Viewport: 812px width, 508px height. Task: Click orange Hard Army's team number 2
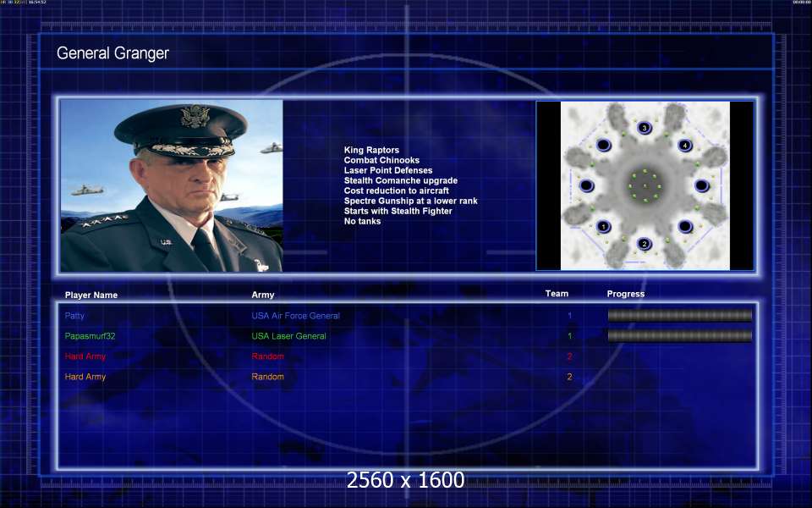569,377
